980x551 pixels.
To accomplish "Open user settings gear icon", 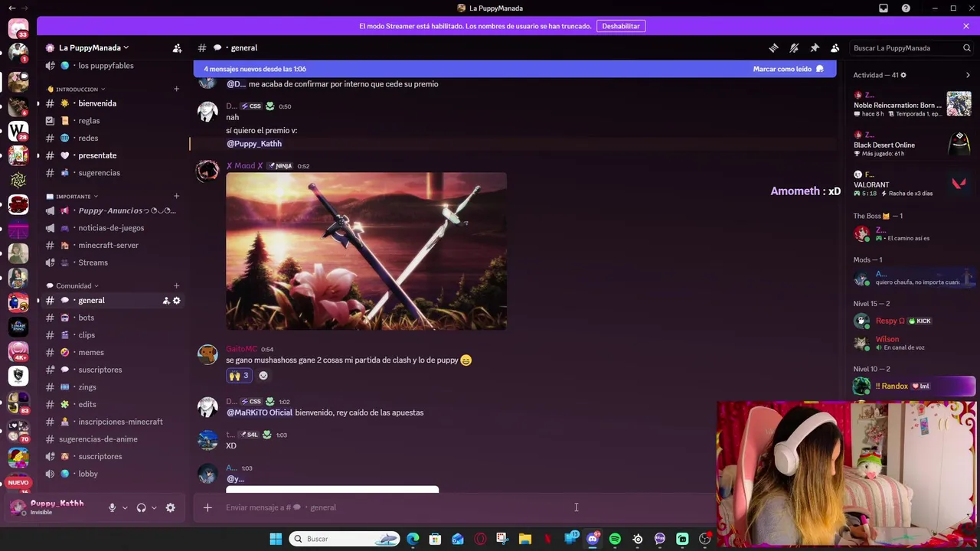I will [170, 507].
